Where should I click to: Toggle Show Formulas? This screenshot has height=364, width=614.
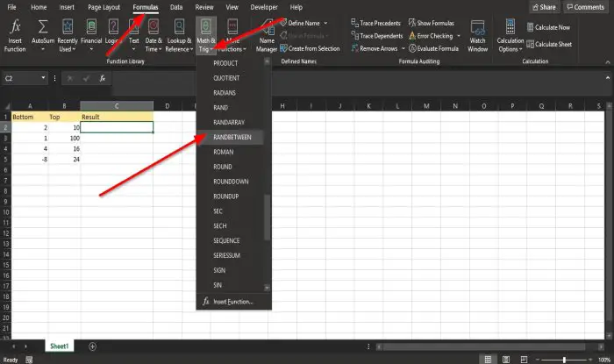[432, 23]
